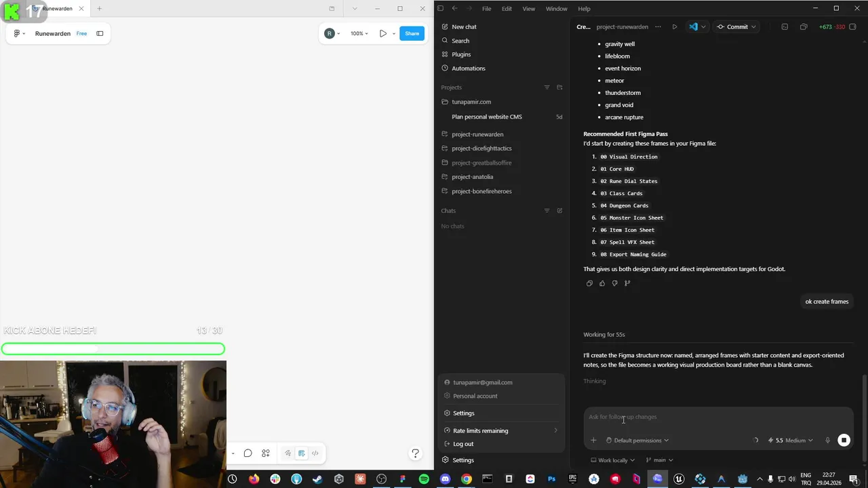The height and width of the screenshot is (488, 868).
Task: Open the File menu
Action: 486,9
